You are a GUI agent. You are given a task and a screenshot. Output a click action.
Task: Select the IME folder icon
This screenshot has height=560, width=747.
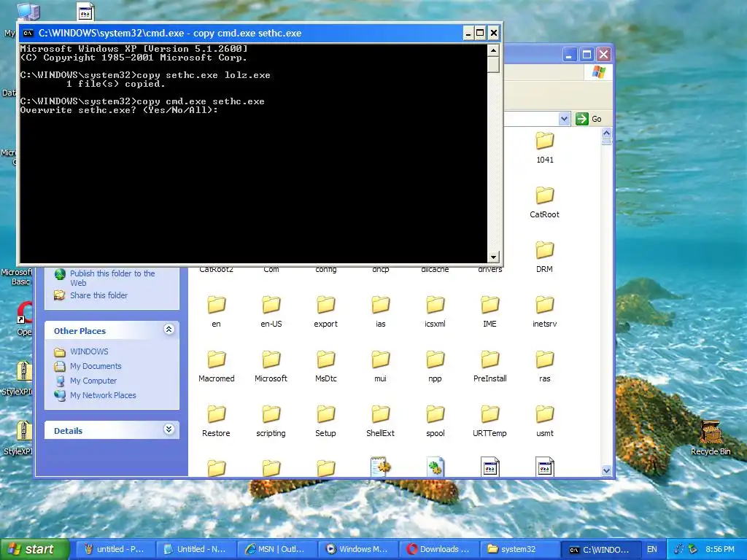(489, 305)
